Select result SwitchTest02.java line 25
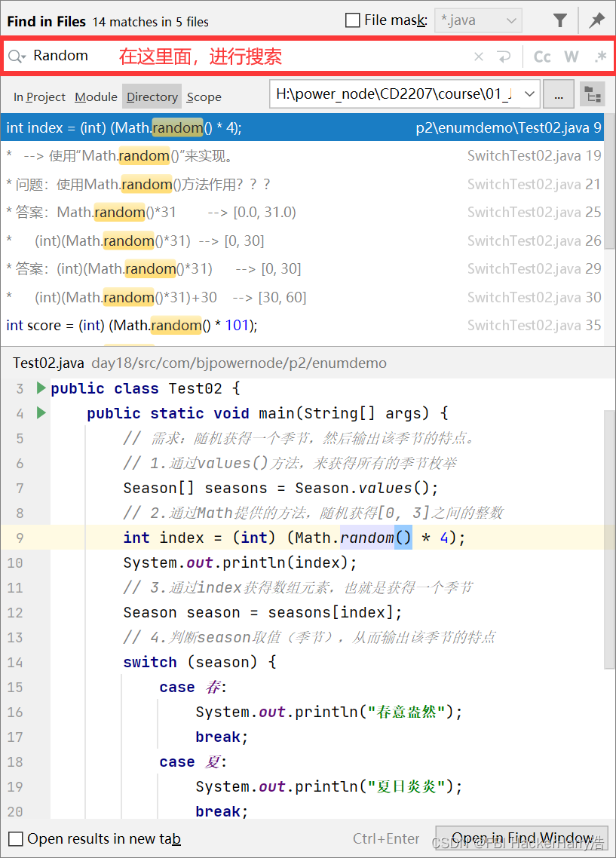616x858 pixels. click(x=302, y=213)
